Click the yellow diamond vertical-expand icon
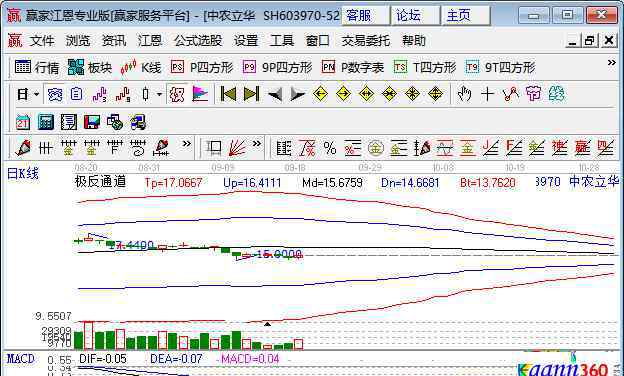The image size is (624, 376). (435, 94)
